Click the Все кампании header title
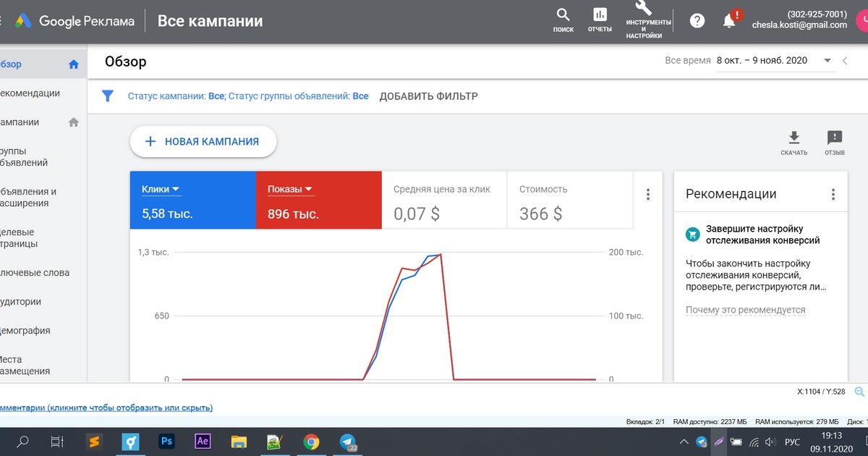The height and width of the screenshot is (456, 868). pos(210,21)
